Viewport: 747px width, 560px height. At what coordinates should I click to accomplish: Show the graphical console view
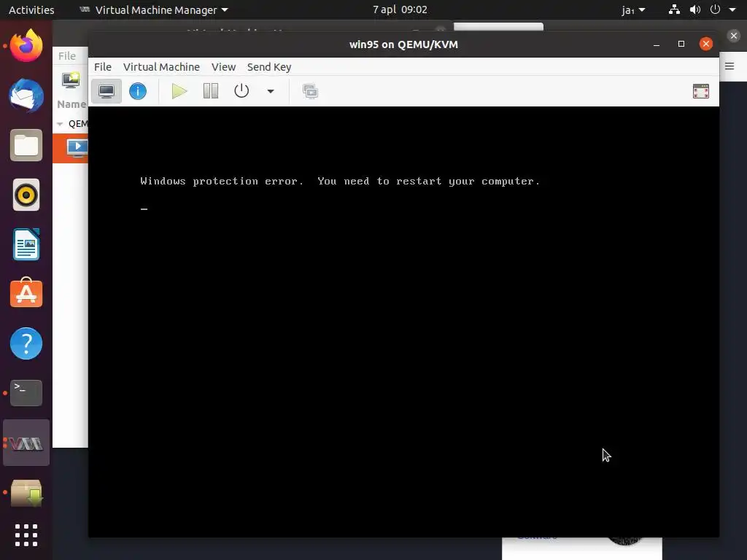coord(107,91)
